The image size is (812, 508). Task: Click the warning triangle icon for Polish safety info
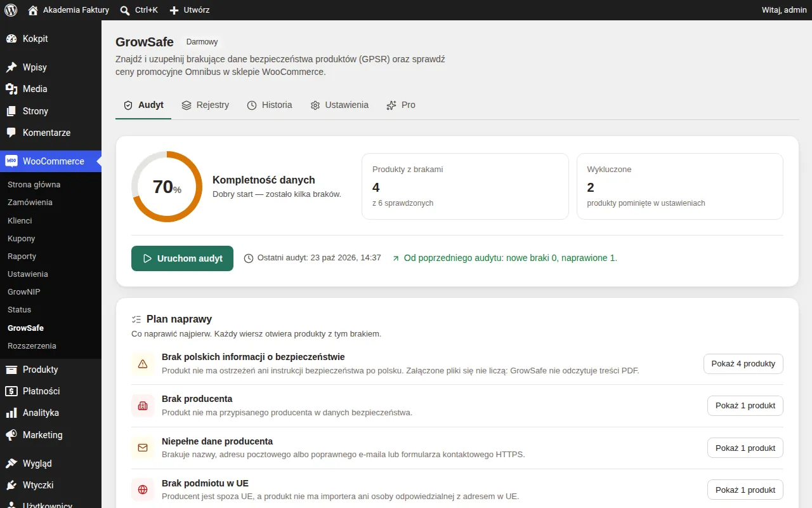(x=143, y=364)
